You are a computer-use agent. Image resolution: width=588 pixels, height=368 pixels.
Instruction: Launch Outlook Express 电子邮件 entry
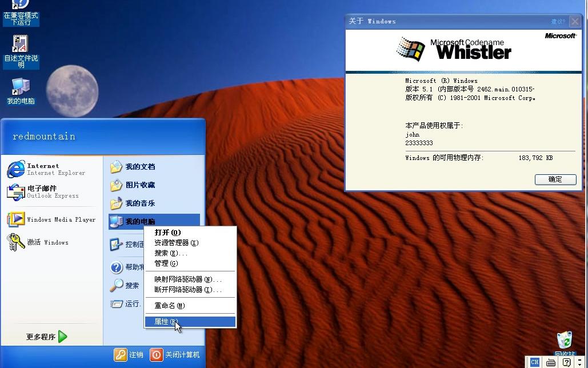[51, 191]
